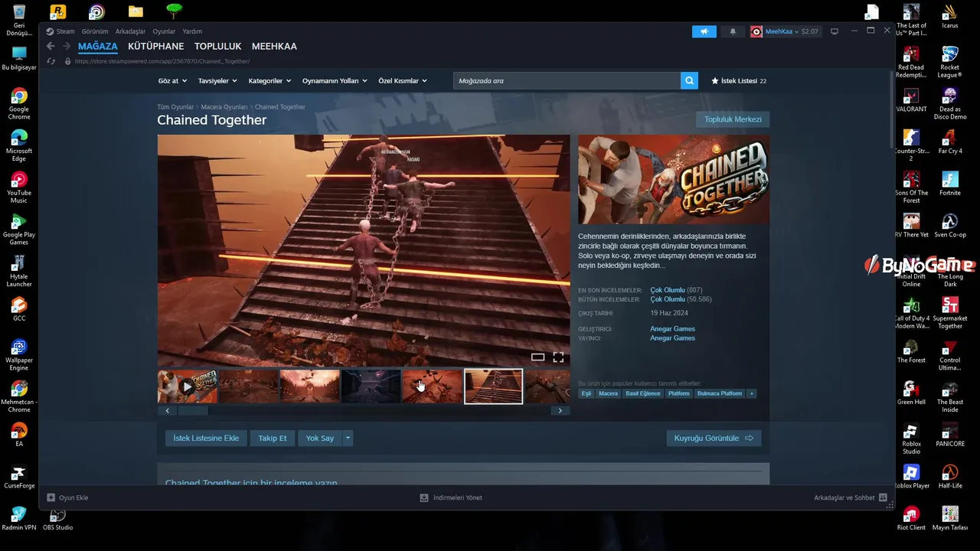Viewport: 980px width, 551px height.
Task: Open İndirmeleri Yönet downloads manager
Action: click(451, 497)
